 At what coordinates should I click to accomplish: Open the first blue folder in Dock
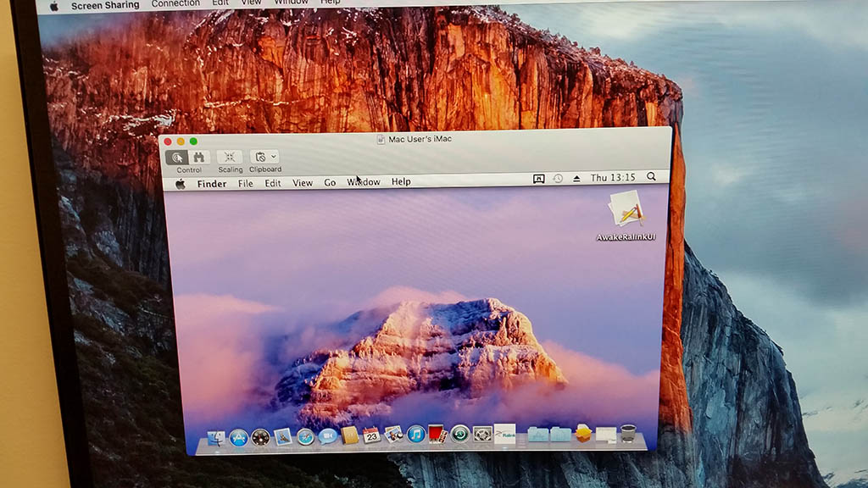pos(537,434)
